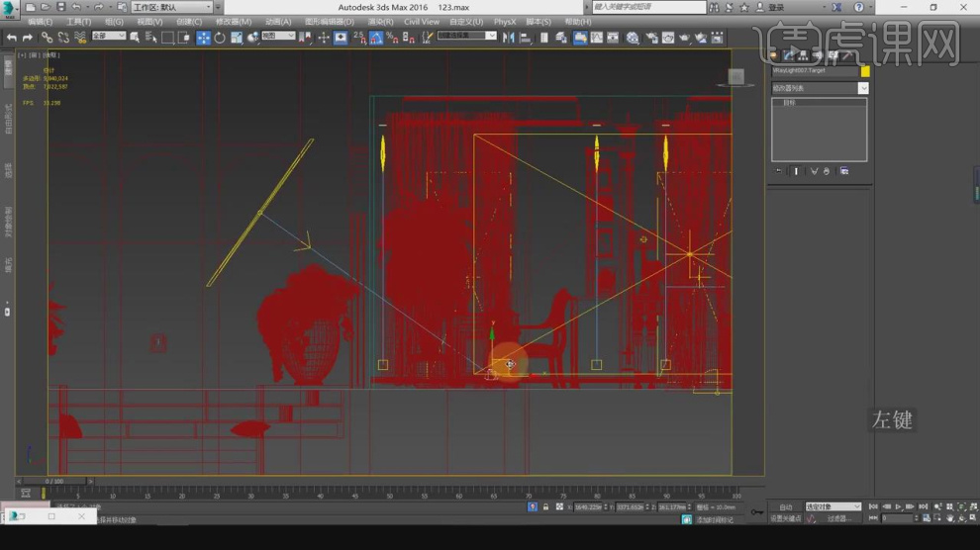Click the 设置关键点 set key button

pos(786,518)
